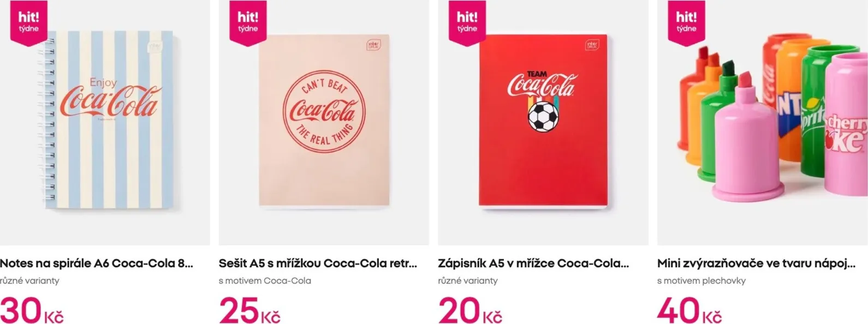Click the 40 Kč price

click(x=689, y=310)
